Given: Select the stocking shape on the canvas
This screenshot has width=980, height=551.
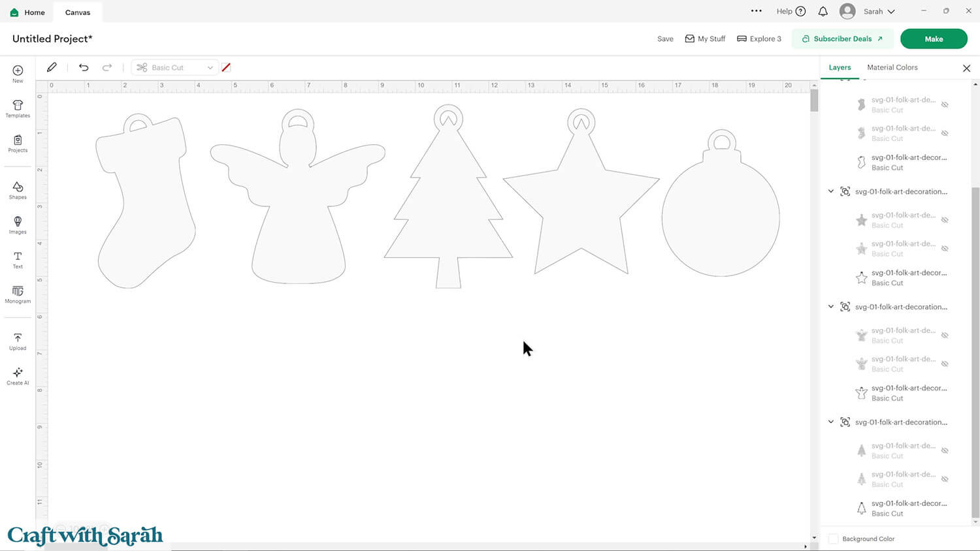Looking at the screenshot, I should coord(145,201).
